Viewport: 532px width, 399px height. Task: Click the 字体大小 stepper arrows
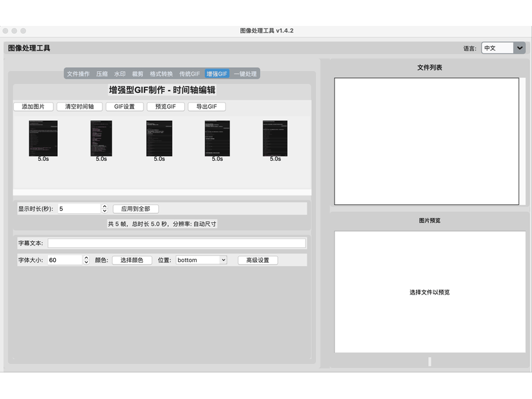[86, 260]
